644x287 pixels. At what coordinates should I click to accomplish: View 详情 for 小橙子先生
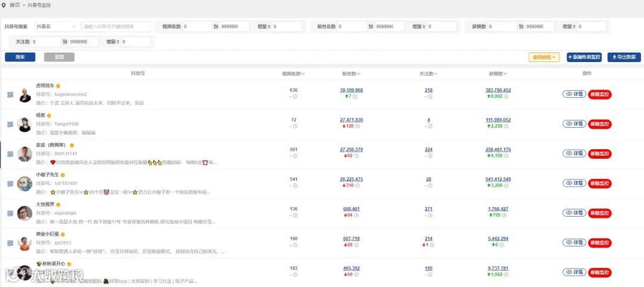[x=574, y=183]
